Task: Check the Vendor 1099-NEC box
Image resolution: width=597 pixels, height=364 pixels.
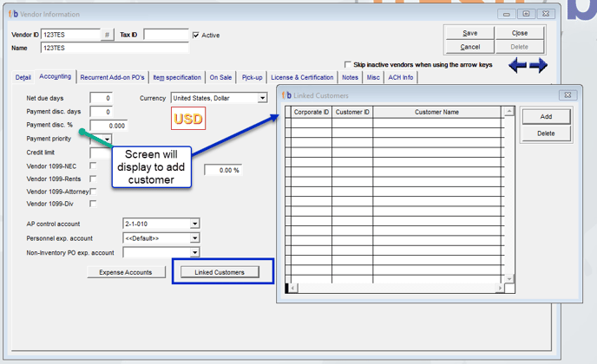Action: tap(94, 166)
